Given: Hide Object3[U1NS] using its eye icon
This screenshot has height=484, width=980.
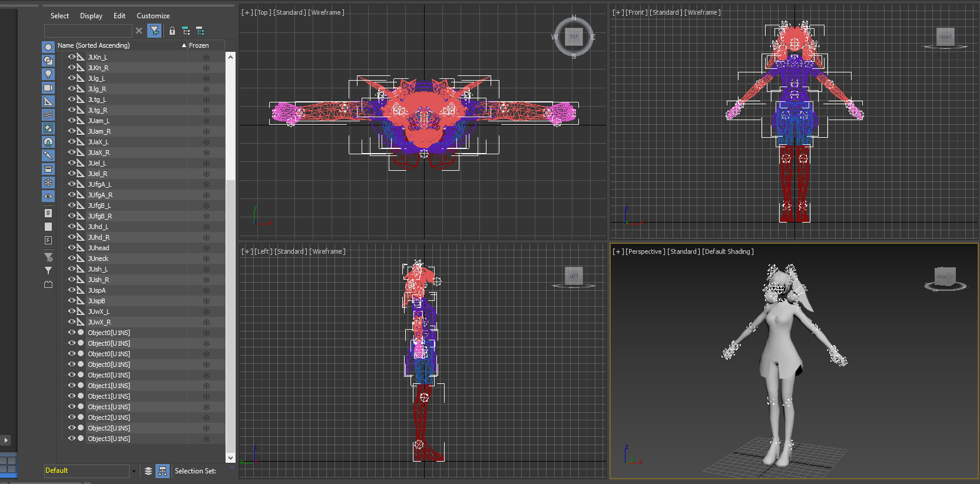Looking at the screenshot, I should (x=72, y=439).
